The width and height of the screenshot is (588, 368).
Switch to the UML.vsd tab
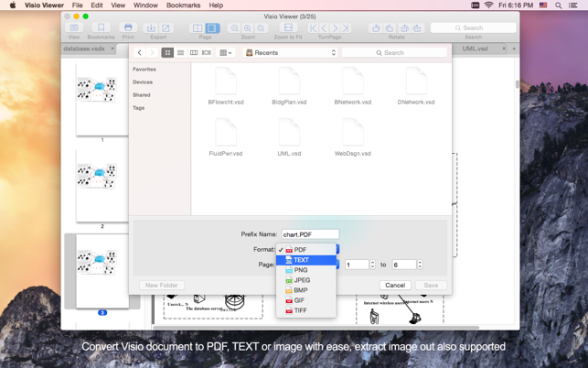(x=475, y=49)
